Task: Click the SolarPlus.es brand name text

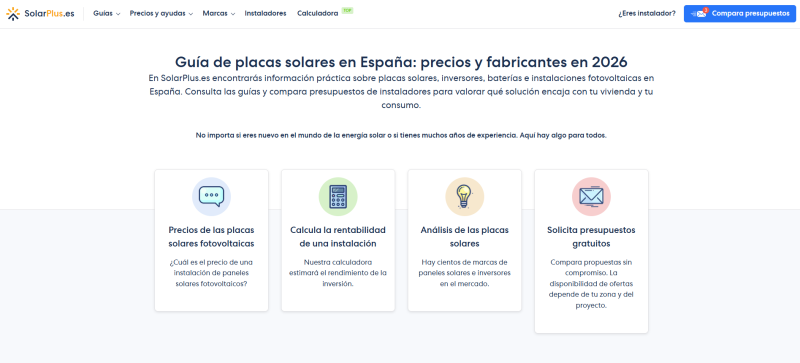Action: point(49,14)
